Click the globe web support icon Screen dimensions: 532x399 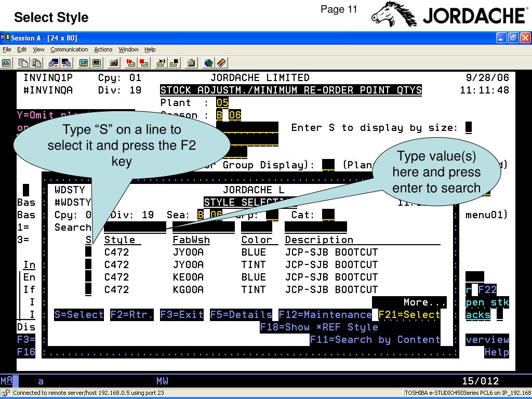point(208,63)
